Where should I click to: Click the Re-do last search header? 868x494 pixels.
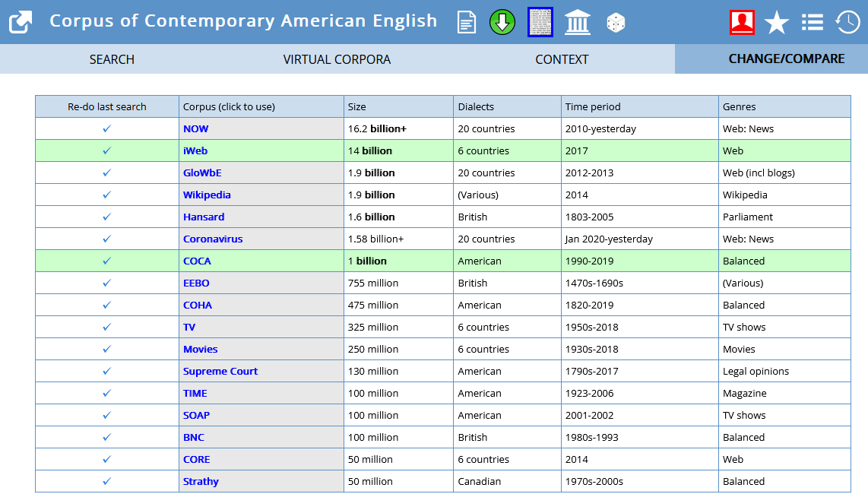pyautogui.click(x=107, y=106)
